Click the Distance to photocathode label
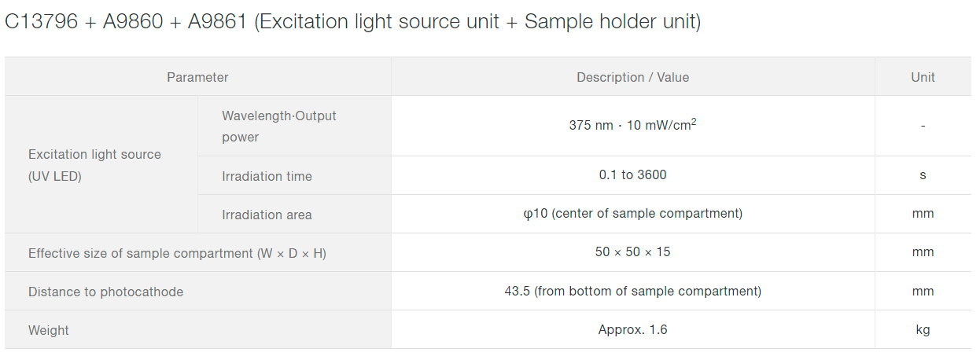Image resolution: width=980 pixels, height=356 pixels. (105, 292)
